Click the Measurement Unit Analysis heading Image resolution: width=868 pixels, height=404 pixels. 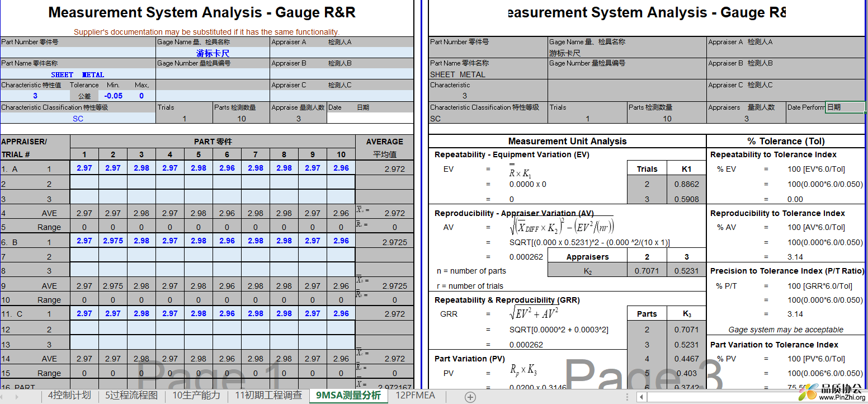click(567, 141)
